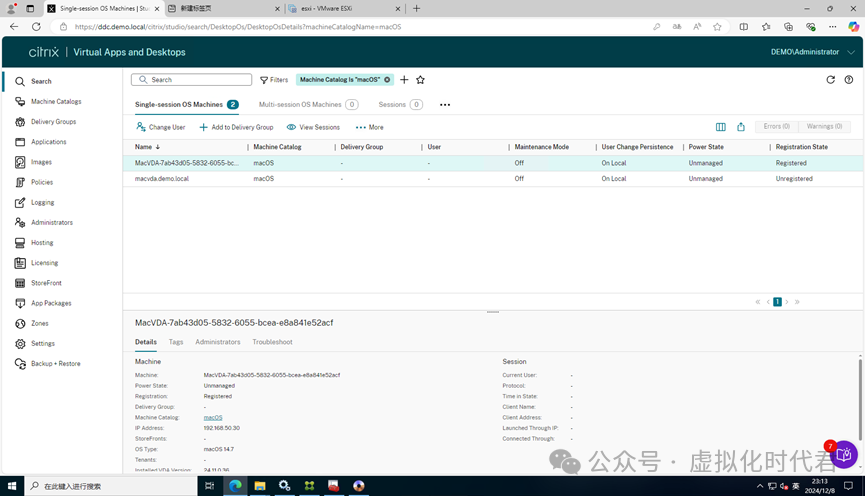Viewport: 865px width, 496px height.
Task: Open Backup + Restore in the sidebar
Action: [x=55, y=364]
